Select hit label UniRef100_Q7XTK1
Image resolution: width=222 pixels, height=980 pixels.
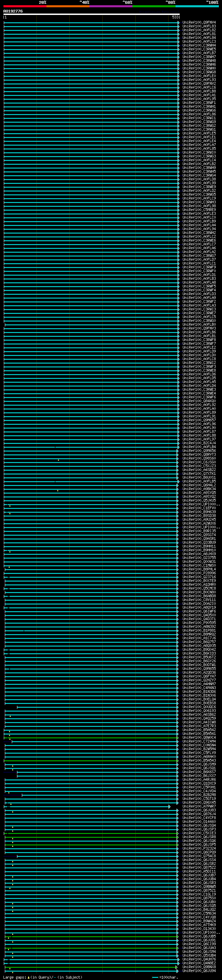point(199,473)
